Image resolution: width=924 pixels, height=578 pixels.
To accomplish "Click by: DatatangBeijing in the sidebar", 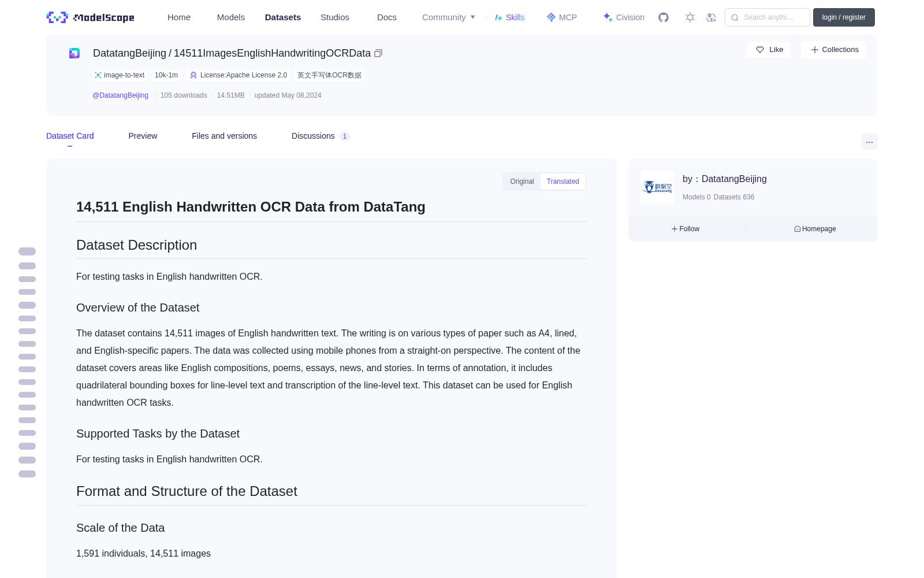I will 725,179.
